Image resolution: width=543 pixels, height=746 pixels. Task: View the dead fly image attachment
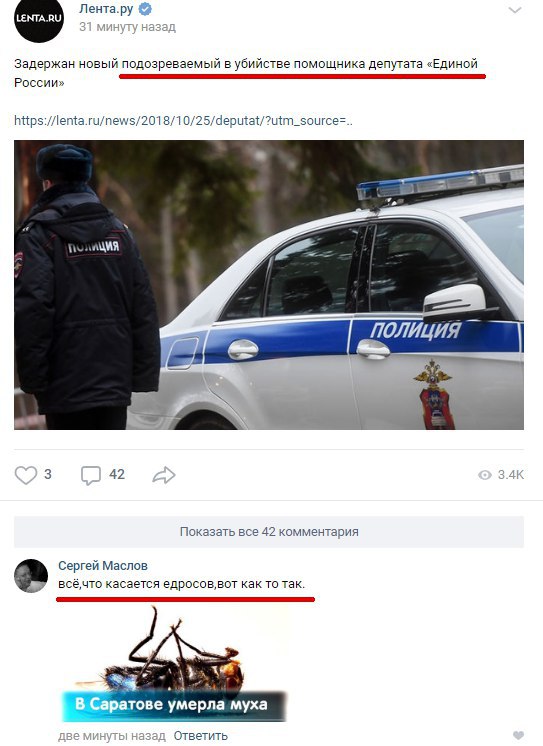(174, 664)
